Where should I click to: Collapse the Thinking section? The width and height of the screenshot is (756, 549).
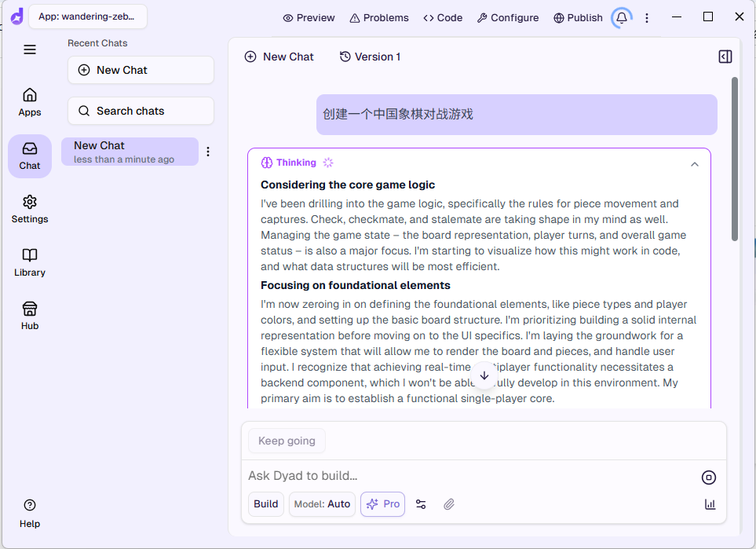695,164
